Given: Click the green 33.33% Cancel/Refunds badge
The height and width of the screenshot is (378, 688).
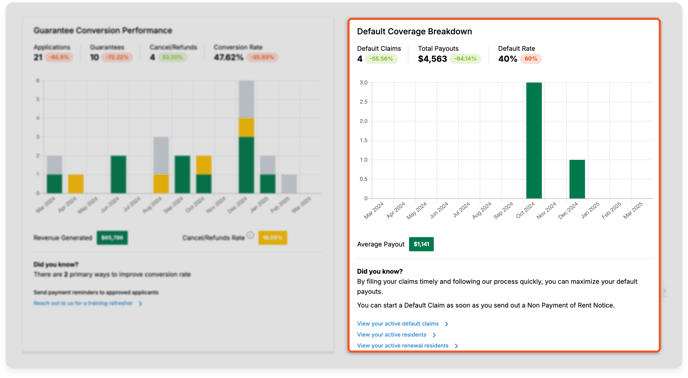Looking at the screenshot, I should click(172, 58).
